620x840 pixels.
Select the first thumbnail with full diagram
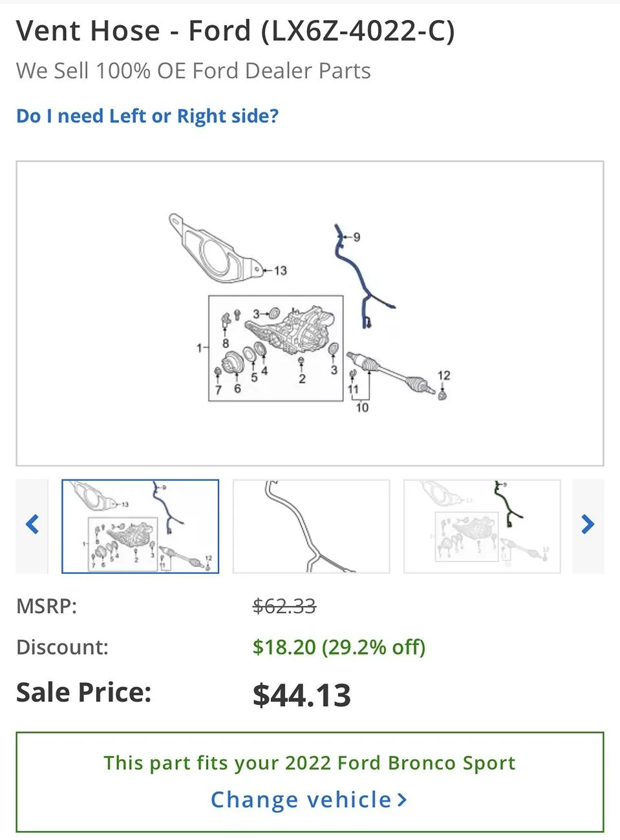pyautogui.click(x=140, y=526)
